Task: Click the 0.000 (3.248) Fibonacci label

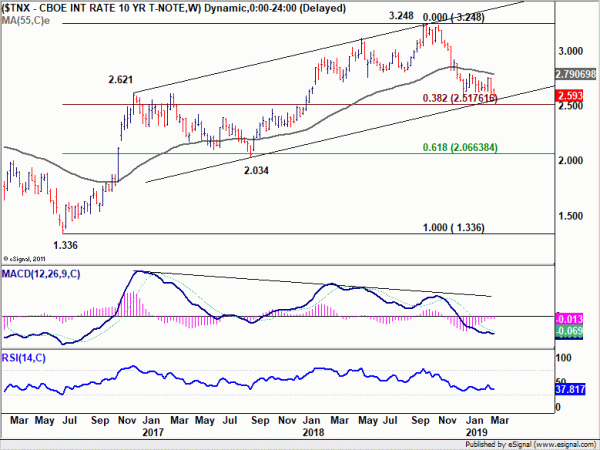Action: point(453,17)
